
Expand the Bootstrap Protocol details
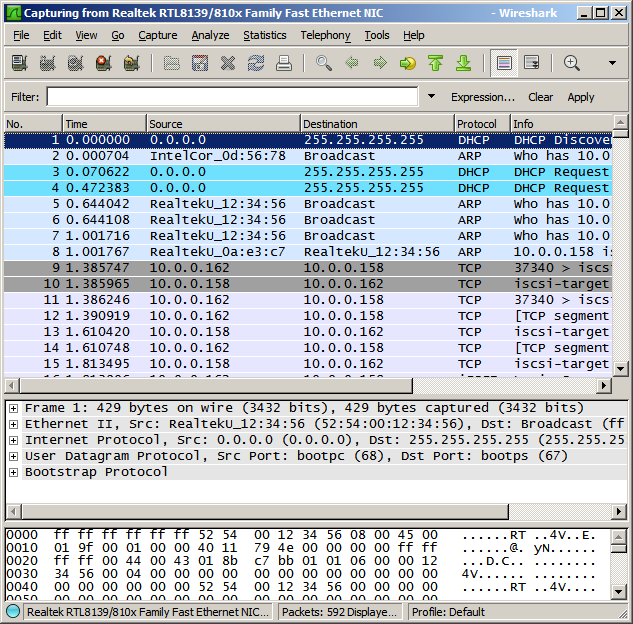[13, 472]
